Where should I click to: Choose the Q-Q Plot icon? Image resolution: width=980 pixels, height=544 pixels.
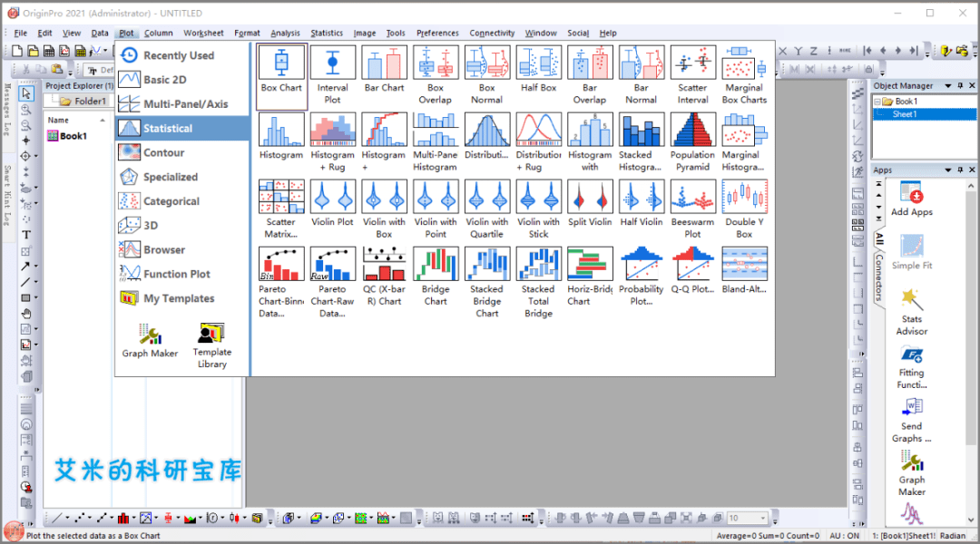tap(692, 270)
